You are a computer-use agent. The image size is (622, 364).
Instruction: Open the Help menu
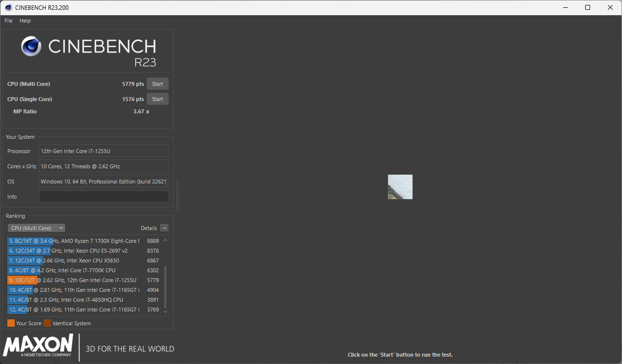[25, 21]
